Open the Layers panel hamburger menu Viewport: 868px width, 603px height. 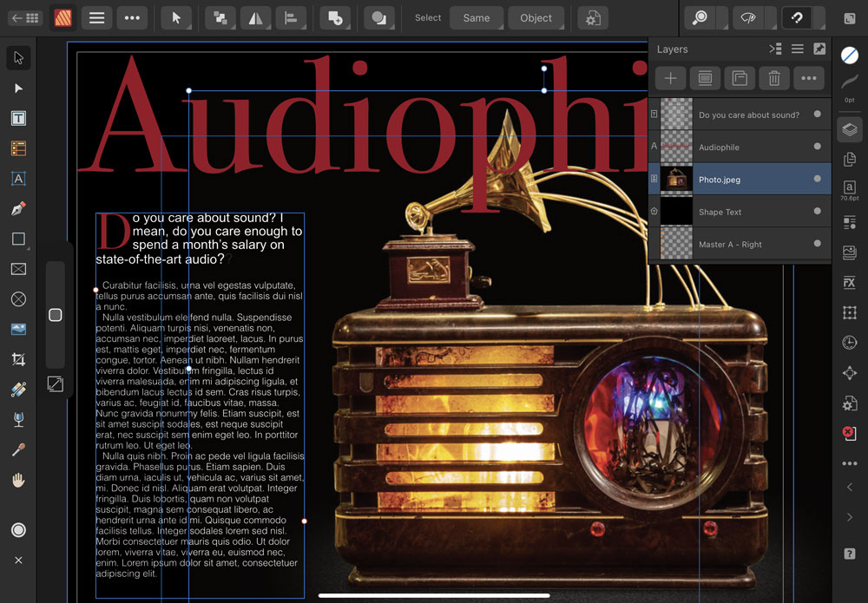tap(797, 49)
